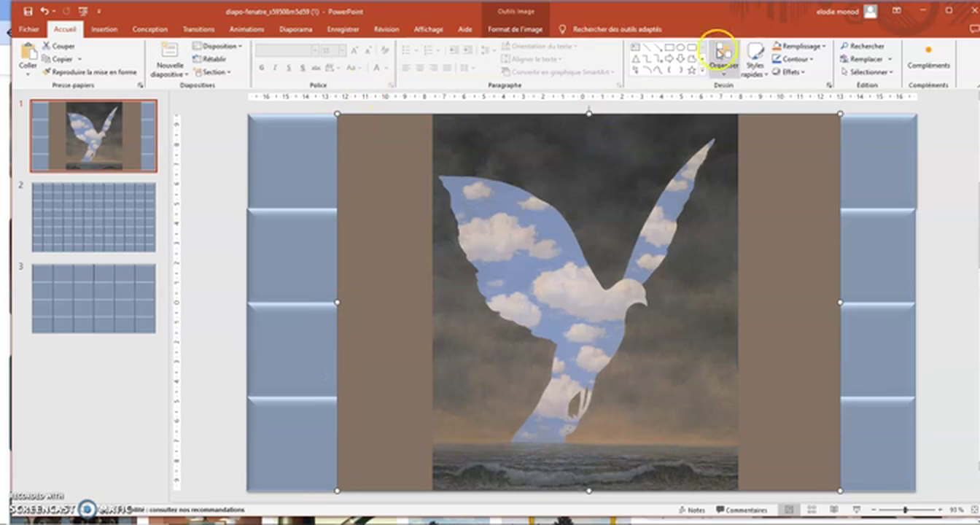Viewport: 980px width, 525px height.
Task: Toggle the Notes pane
Action: click(x=691, y=510)
